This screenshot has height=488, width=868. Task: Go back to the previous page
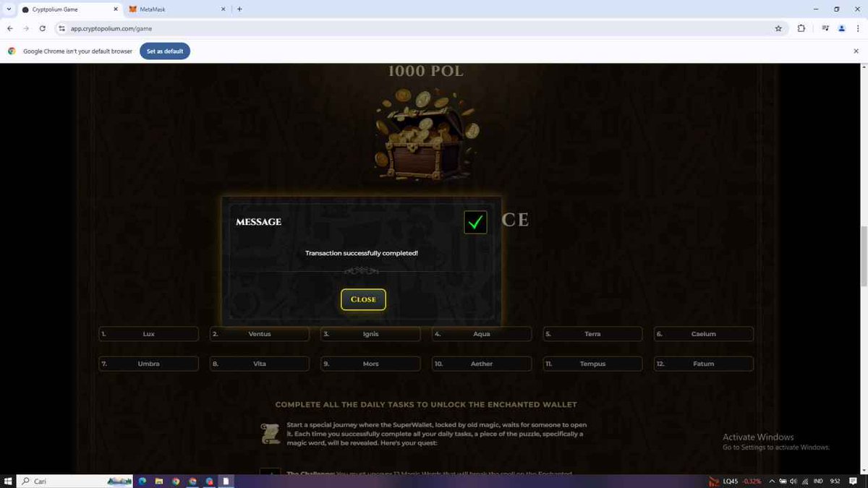point(10,28)
